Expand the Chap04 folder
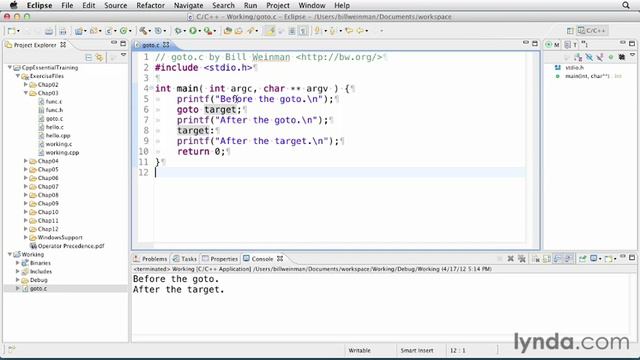640x360 pixels. click(x=26, y=161)
